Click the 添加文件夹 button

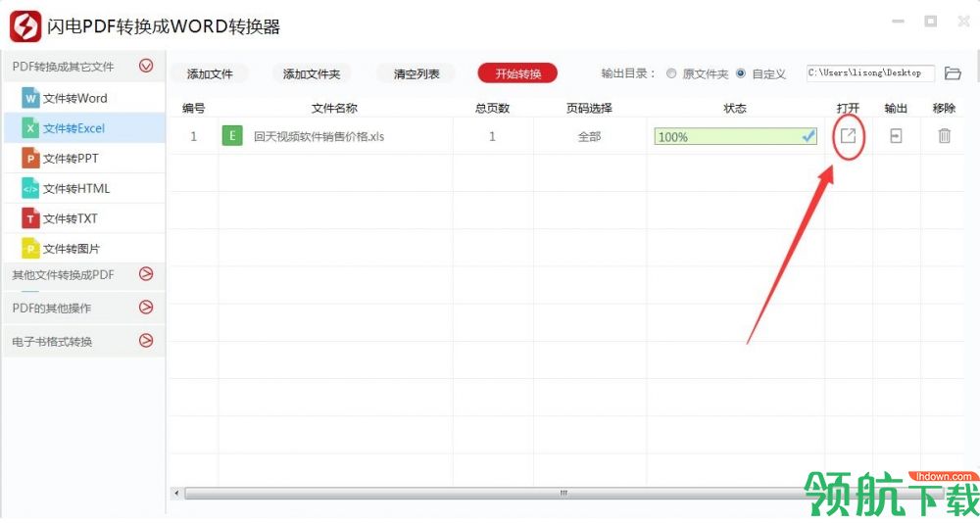pos(312,73)
